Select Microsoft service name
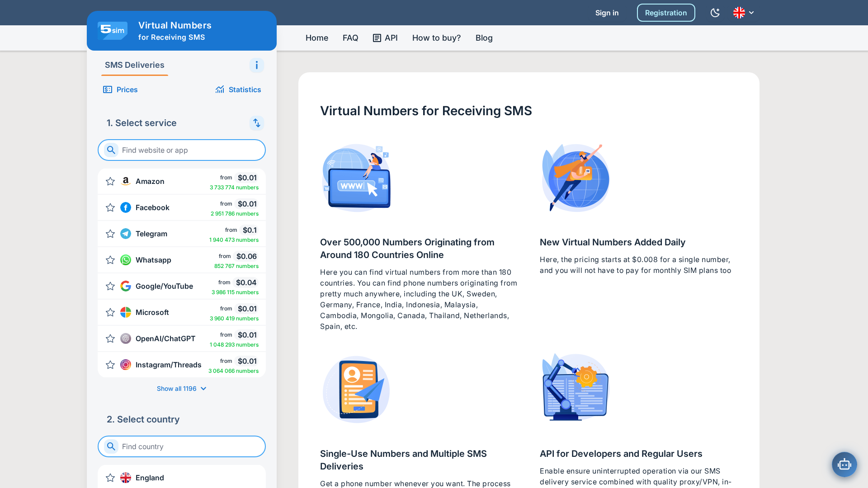Screen dimensions: 868x488 pyautogui.click(x=152, y=312)
